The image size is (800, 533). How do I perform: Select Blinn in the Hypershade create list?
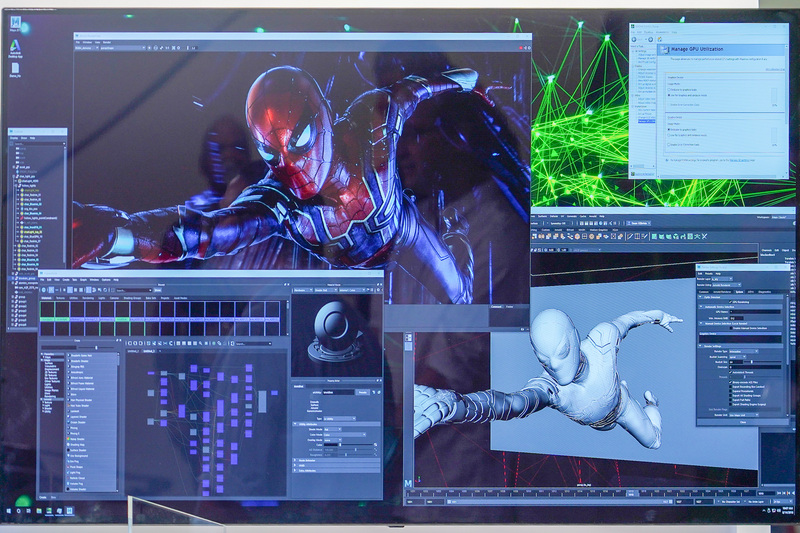(x=92, y=394)
